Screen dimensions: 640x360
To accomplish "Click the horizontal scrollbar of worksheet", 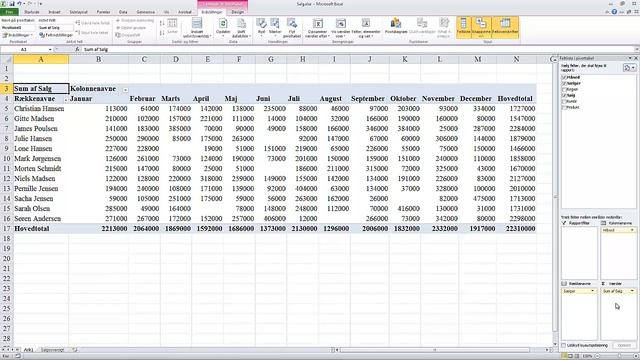I will pyautogui.click(x=435, y=350).
